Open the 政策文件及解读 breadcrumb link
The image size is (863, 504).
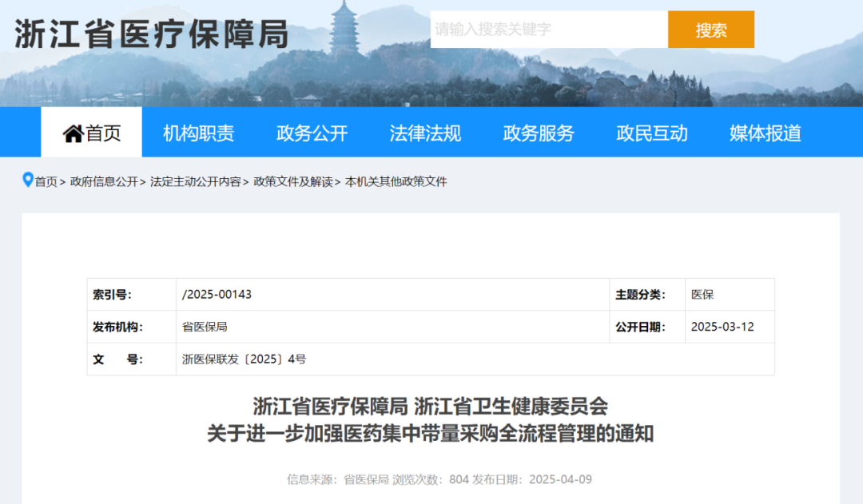(292, 181)
